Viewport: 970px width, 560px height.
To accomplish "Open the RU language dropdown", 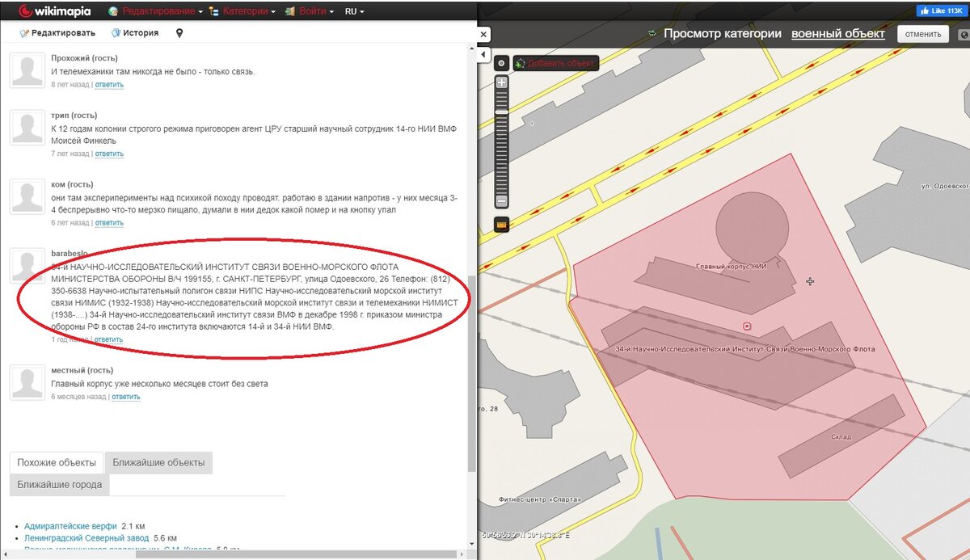I will point(354,11).
